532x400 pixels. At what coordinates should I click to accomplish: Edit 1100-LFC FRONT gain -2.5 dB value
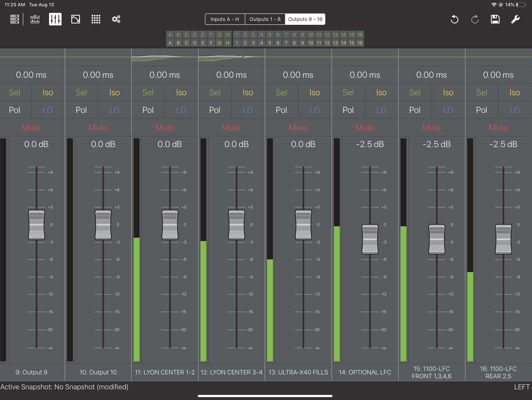click(437, 144)
